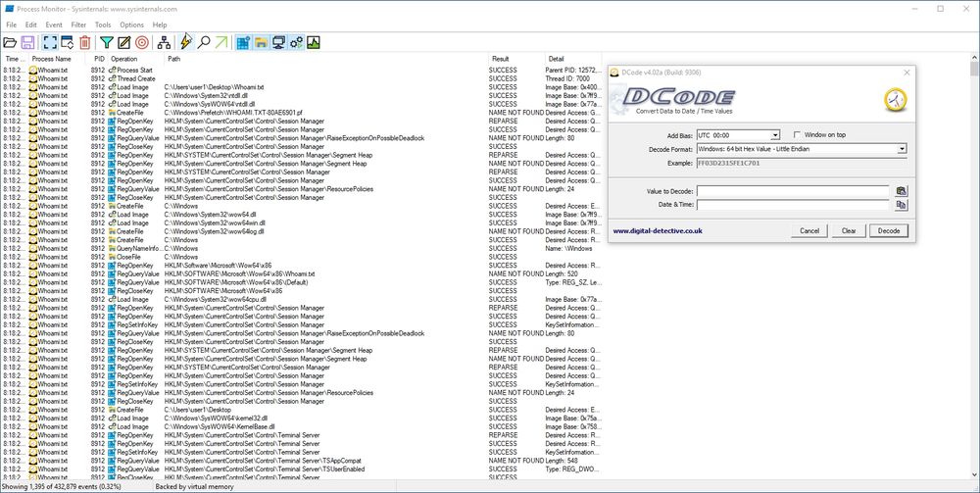Select the wow64cpu.dll Load Image row
The height and width of the screenshot is (493, 980).
click(303, 299)
